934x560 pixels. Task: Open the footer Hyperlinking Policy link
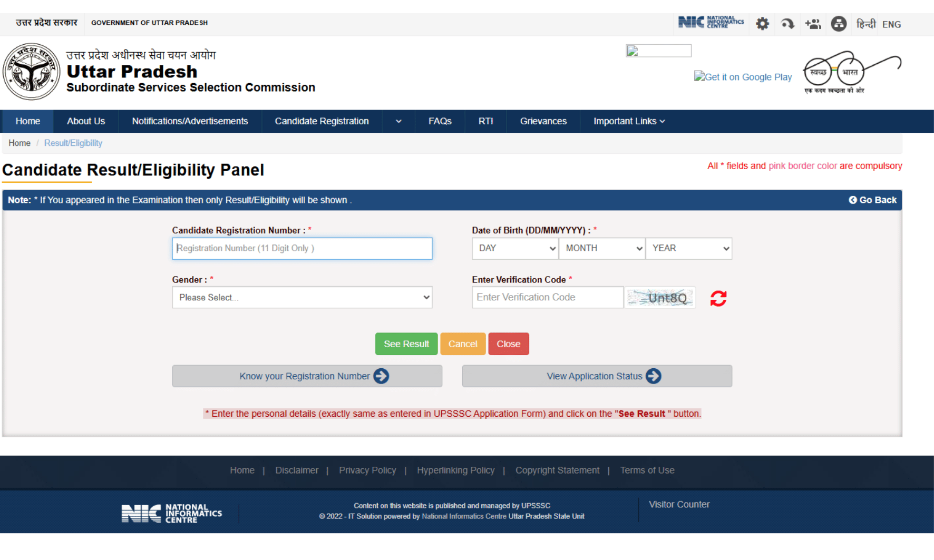click(x=456, y=470)
